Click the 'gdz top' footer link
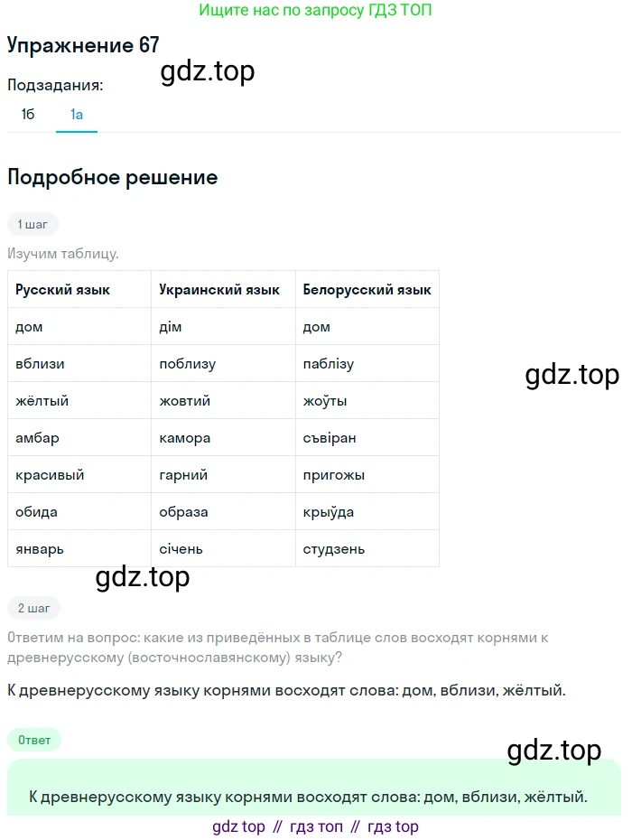Image resolution: width=632 pixels, height=840 pixels. pos(238,826)
